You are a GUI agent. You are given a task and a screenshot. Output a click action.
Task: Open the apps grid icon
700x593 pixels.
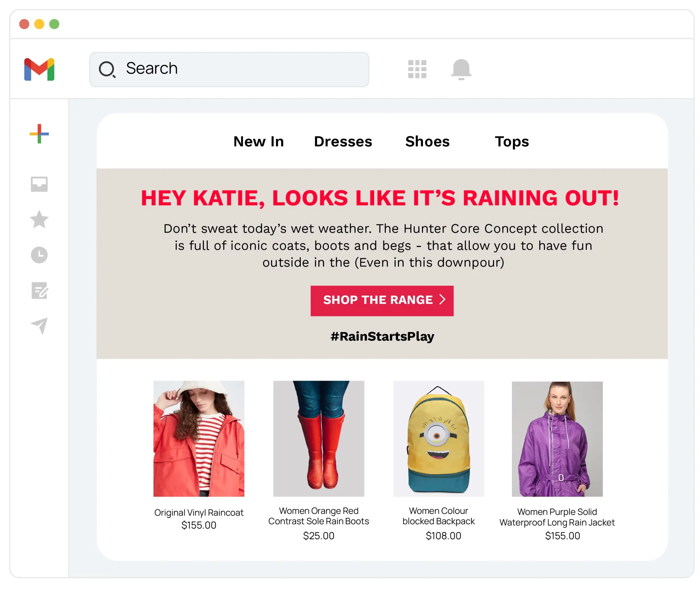pyautogui.click(x=417, y=69)
